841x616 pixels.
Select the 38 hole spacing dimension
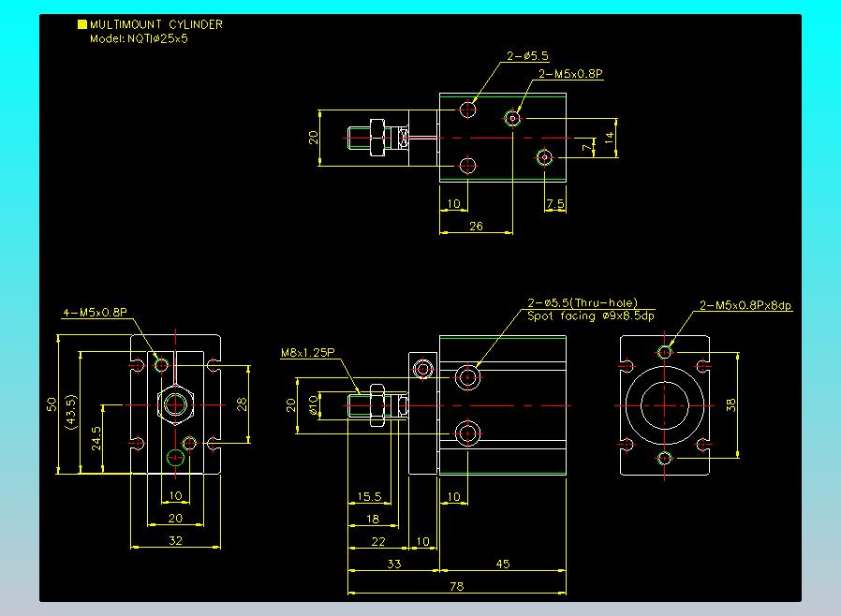730,405
